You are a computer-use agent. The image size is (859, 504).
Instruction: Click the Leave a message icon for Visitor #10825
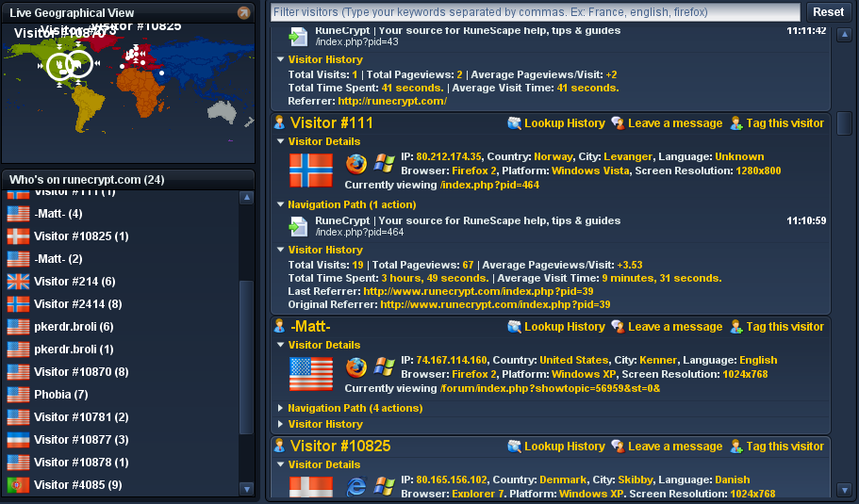(618, 446)
